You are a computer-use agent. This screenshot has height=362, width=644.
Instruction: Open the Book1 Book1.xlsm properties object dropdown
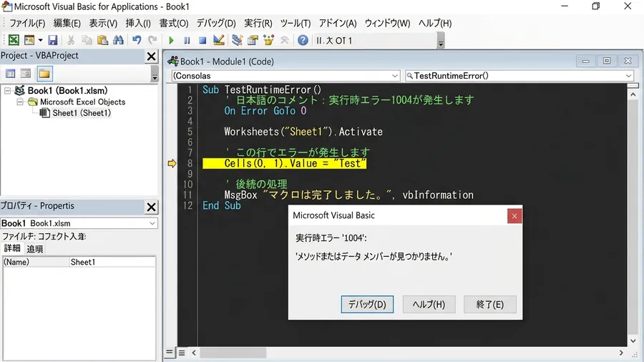(x=152, y=223)
